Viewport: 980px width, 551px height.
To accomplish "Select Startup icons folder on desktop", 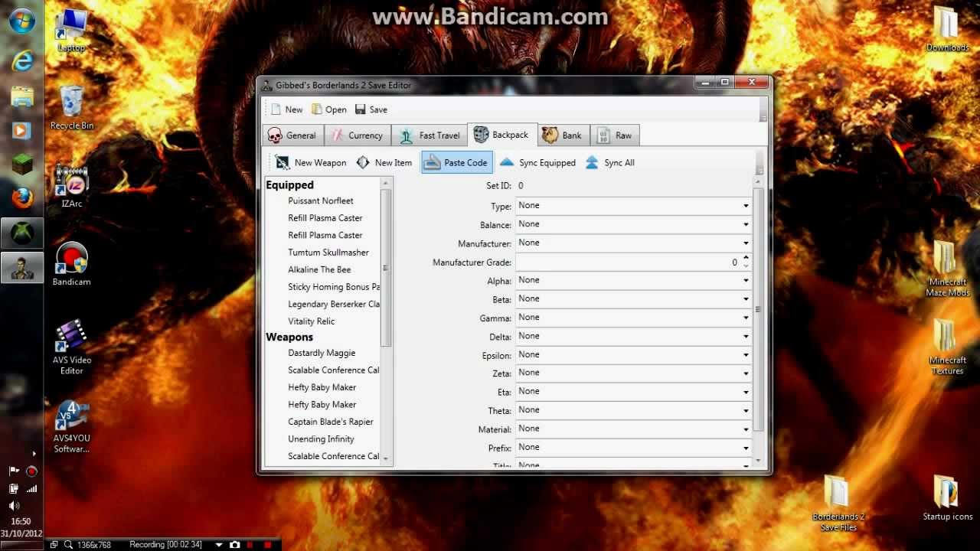I will 948,498.
